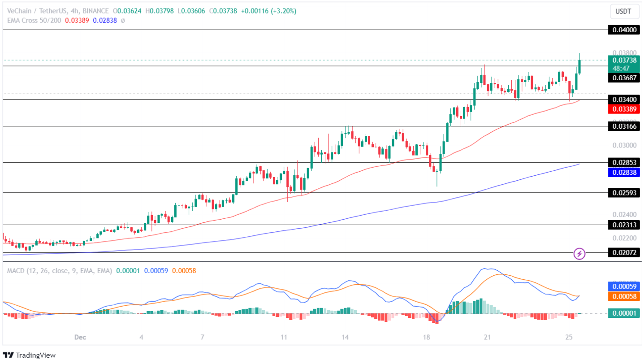The height and width of the screenshot is (360, 644).
Task: Click the MACD (12, 26, close, 9, EMA, EMA) label
Action: 60,271
